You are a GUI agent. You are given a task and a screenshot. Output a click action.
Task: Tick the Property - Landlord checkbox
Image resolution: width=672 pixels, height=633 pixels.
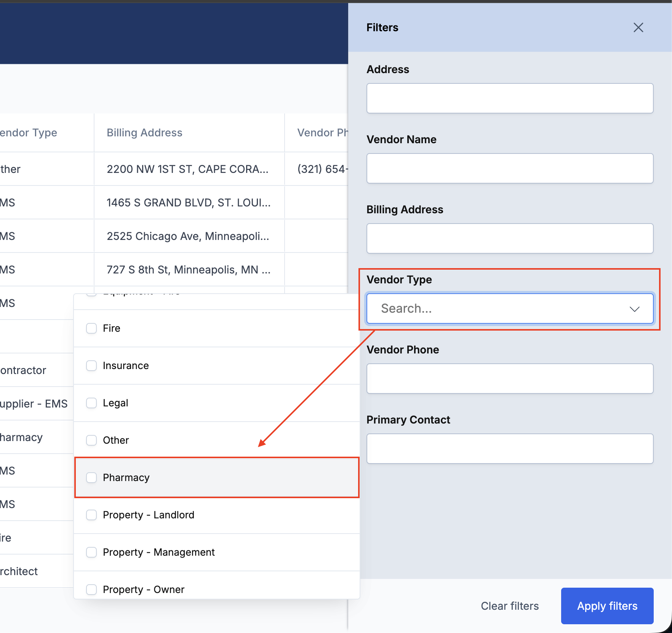point(91,515)
